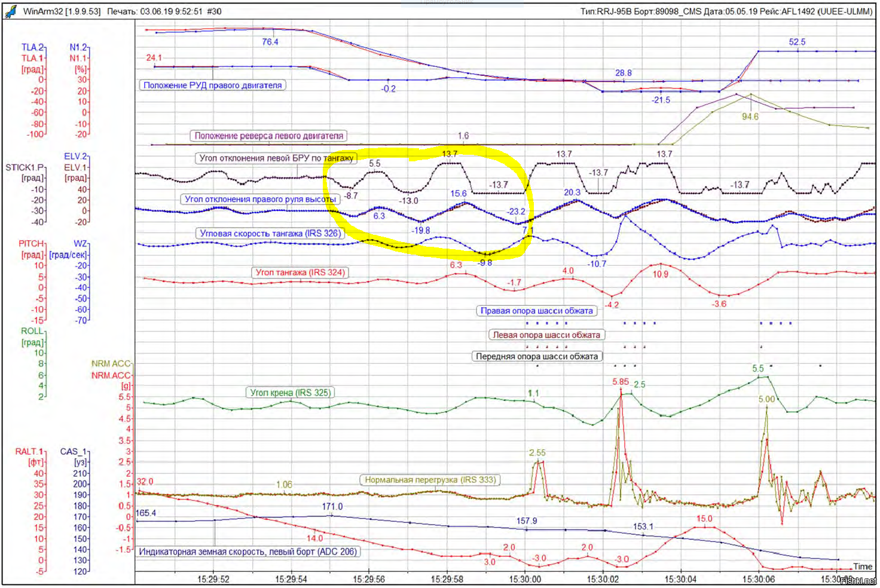This screenshot has height=588, width=880.
Task: Click label 'Правая опора шасси обжата'
Action: coord(537,311)
